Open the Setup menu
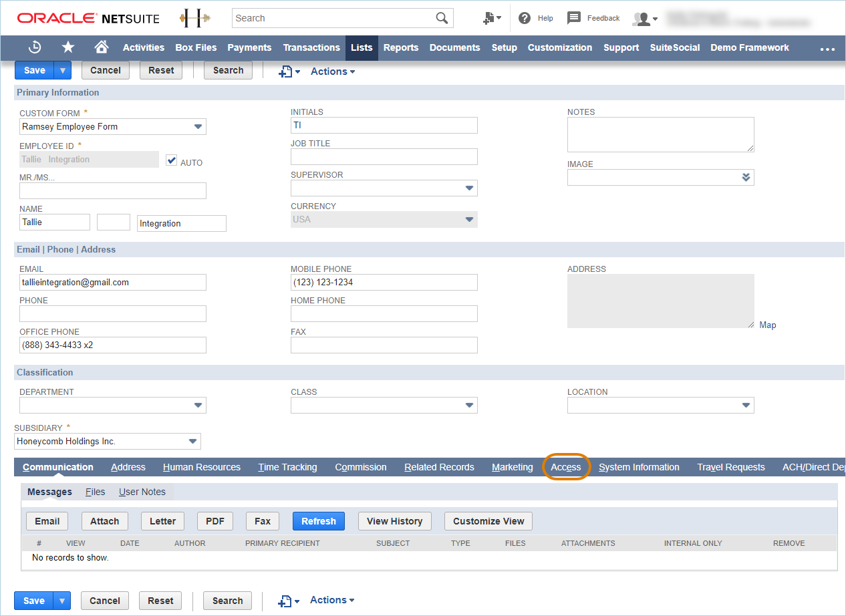 [x=505, y=47]
